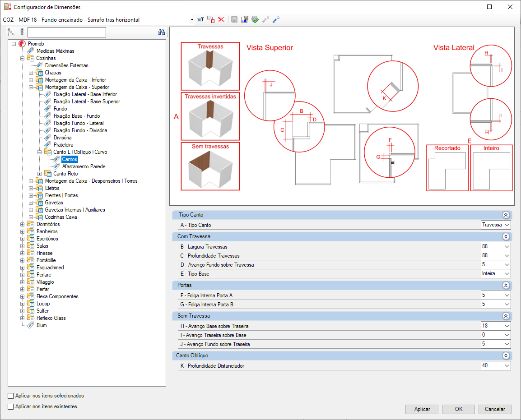Open the E - Tipo Base dropdown
Viewport: 521px width, 420px height.
(507, 273)
